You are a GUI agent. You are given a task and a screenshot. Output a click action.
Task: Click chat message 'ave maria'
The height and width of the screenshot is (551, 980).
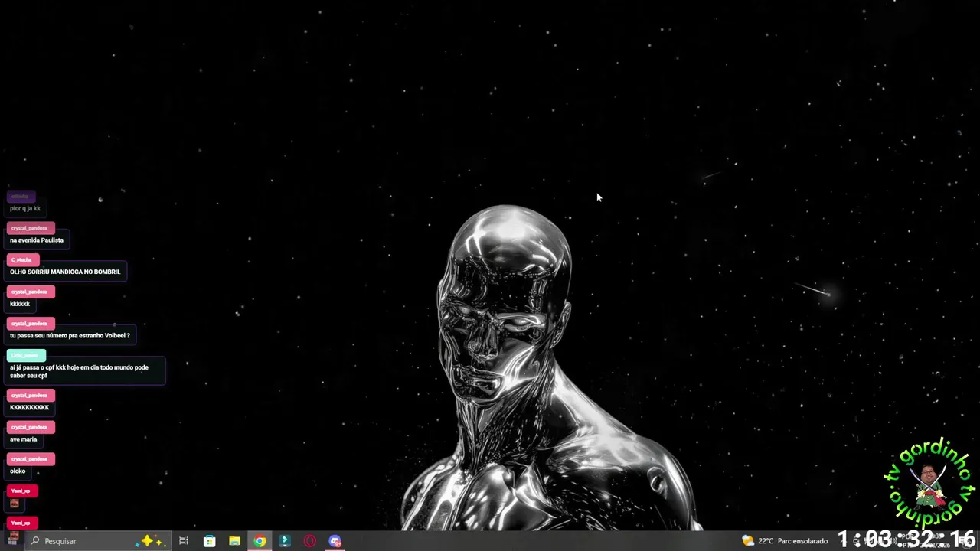(x=23, y=439)
